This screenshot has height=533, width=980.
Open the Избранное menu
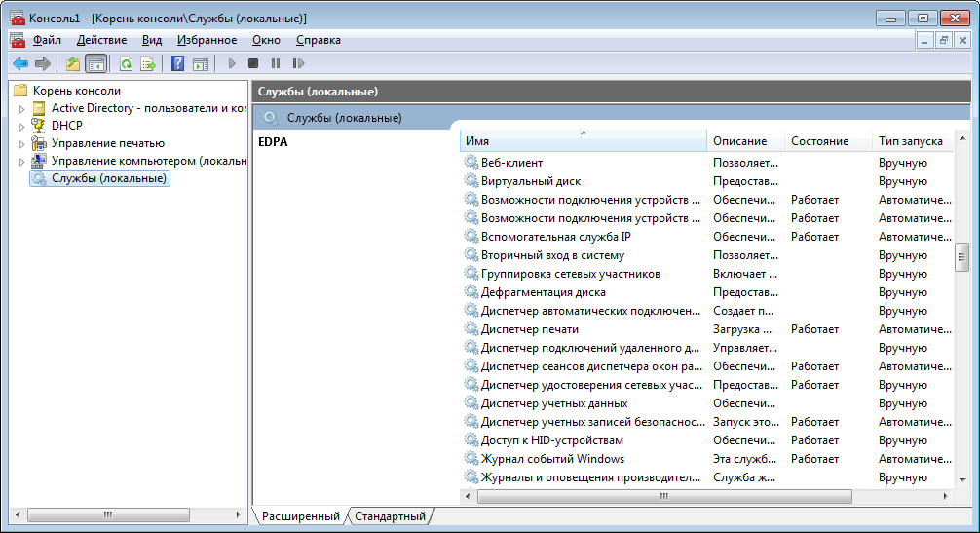207,40
